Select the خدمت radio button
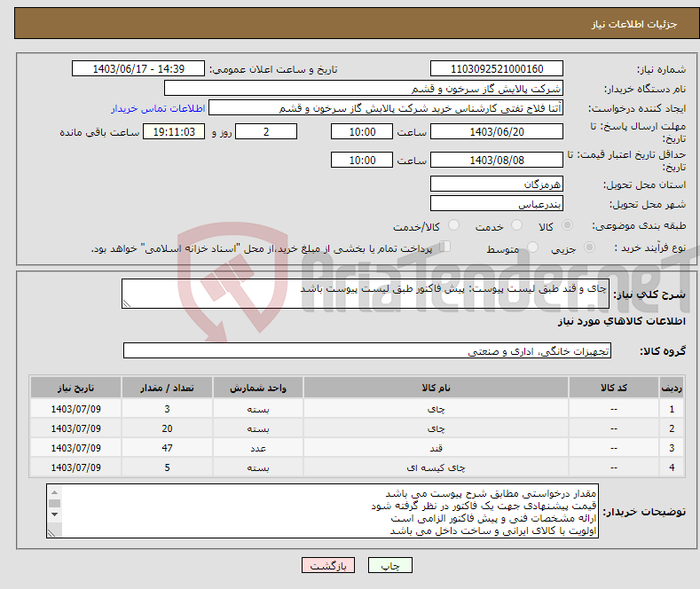700x589 pixels. tap(516, 225)
